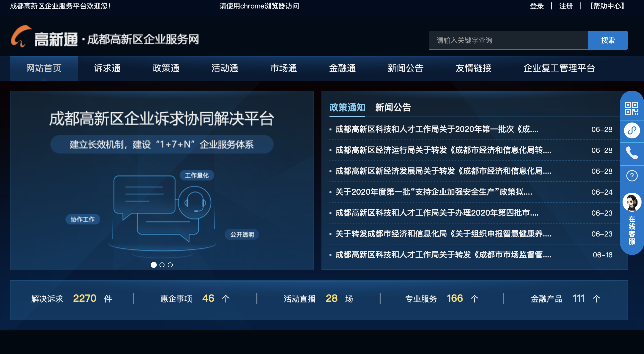Select the first carousel indicator dot
This screenshot has width=644, height=354.
154,265
